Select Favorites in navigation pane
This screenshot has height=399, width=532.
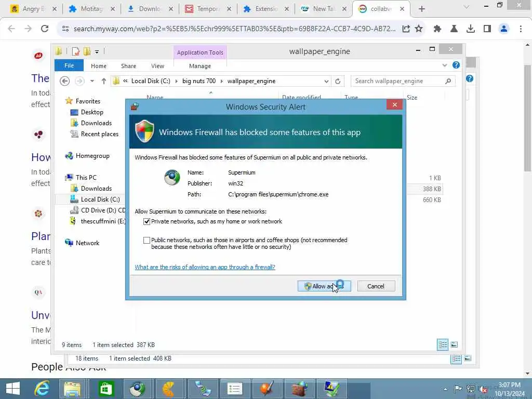pyautogui.click(x=87, y=101)
